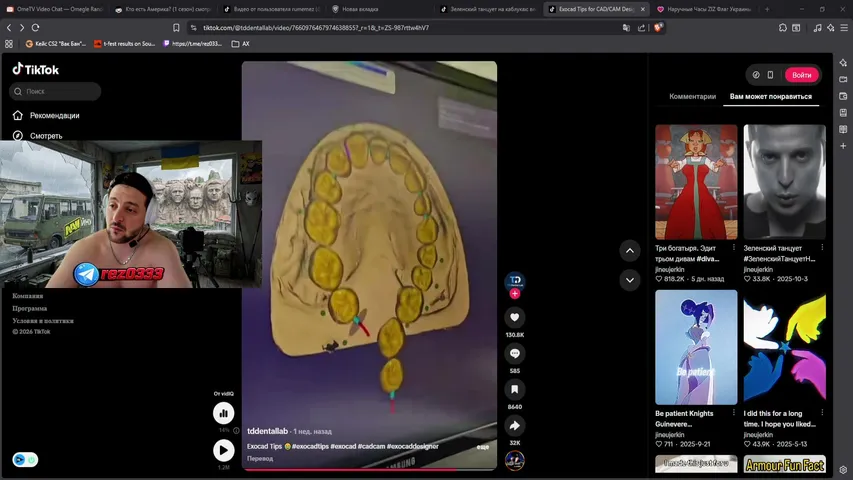Open options menu for Зеленский танцует video

(x=822, y=248)
